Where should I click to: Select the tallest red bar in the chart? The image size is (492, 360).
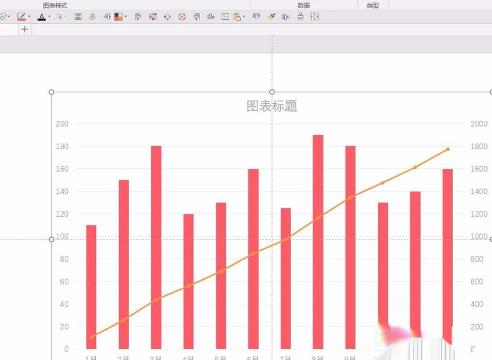pos(318,242)
